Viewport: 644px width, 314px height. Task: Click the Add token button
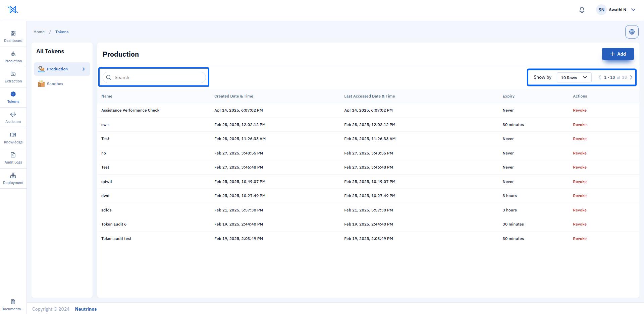tap(618, 54)
